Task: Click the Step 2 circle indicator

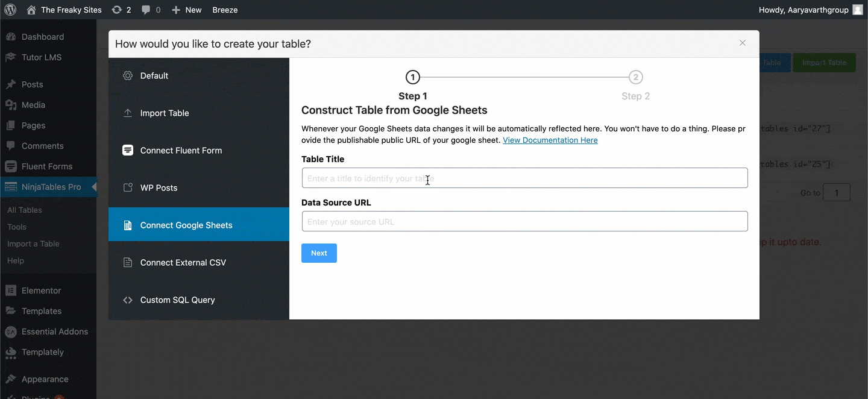Action: [635, 77]
